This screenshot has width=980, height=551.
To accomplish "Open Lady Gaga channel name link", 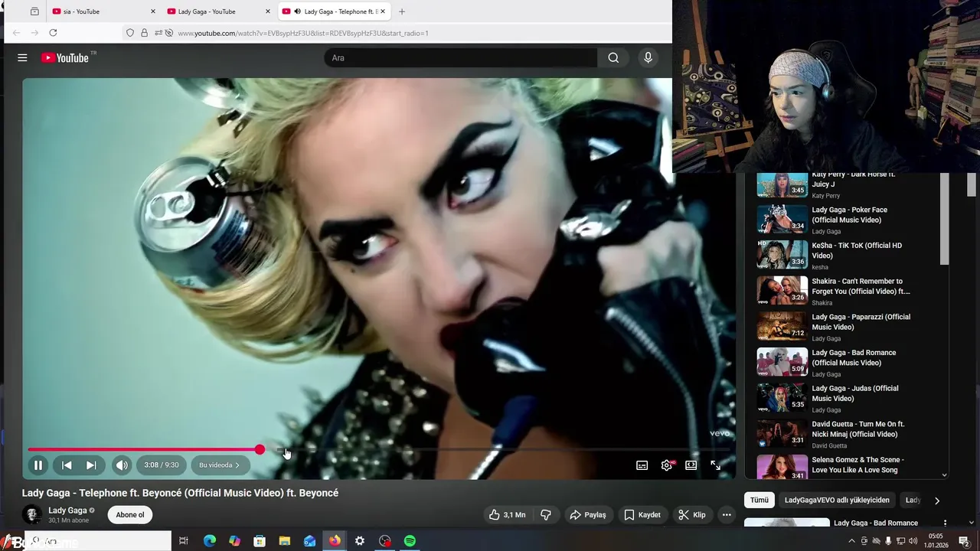I will (x=67, y=510).
